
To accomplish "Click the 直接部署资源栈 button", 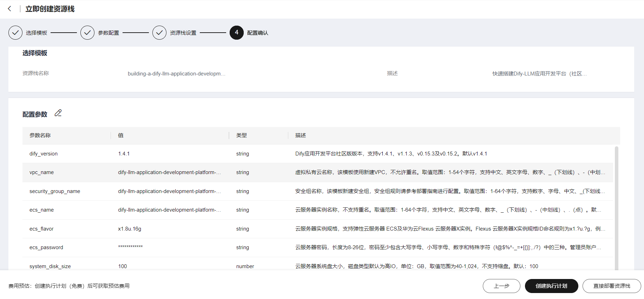I will (x=612, y=286).
